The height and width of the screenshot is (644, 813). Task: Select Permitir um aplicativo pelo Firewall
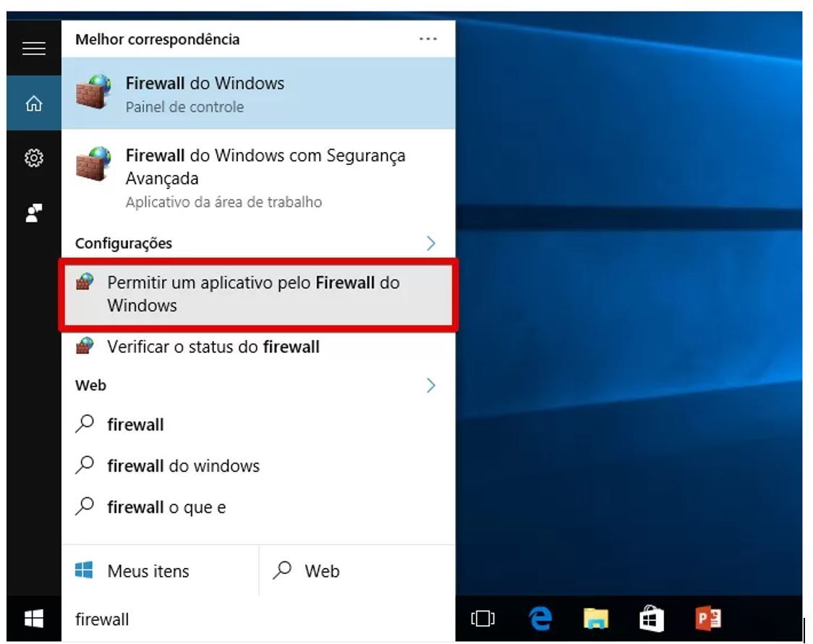coord(258,294)
